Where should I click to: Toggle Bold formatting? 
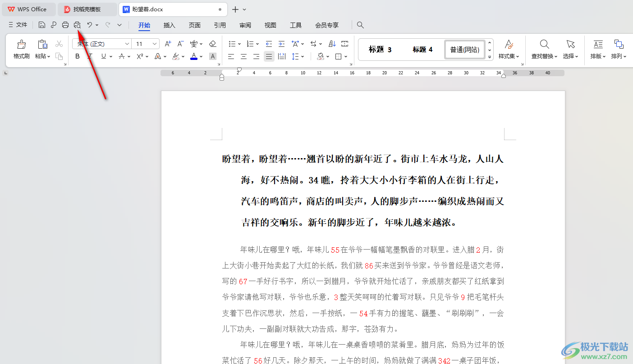78,56
